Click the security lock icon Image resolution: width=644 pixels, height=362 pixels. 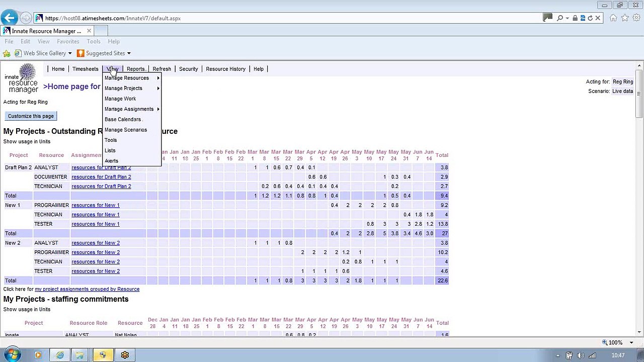coord(575,18)
